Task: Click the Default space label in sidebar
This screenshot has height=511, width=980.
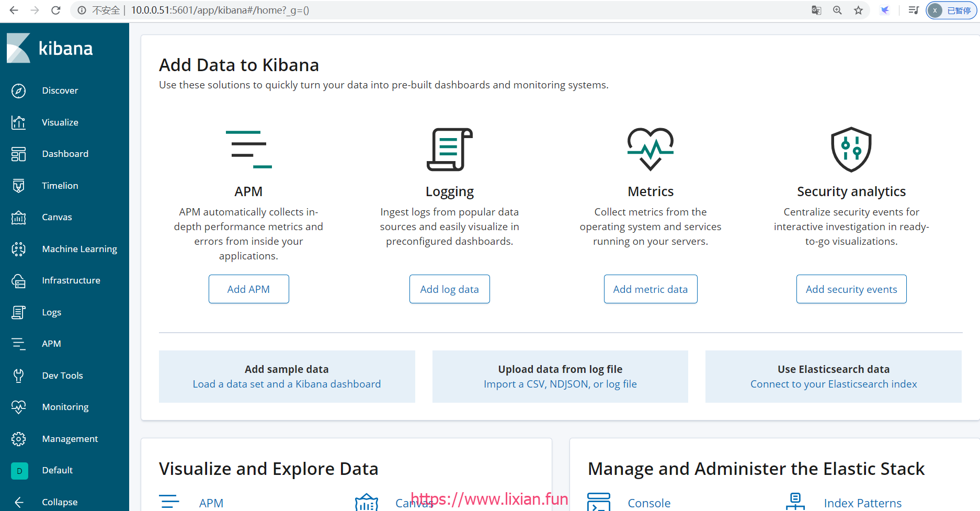Action: 58,470
